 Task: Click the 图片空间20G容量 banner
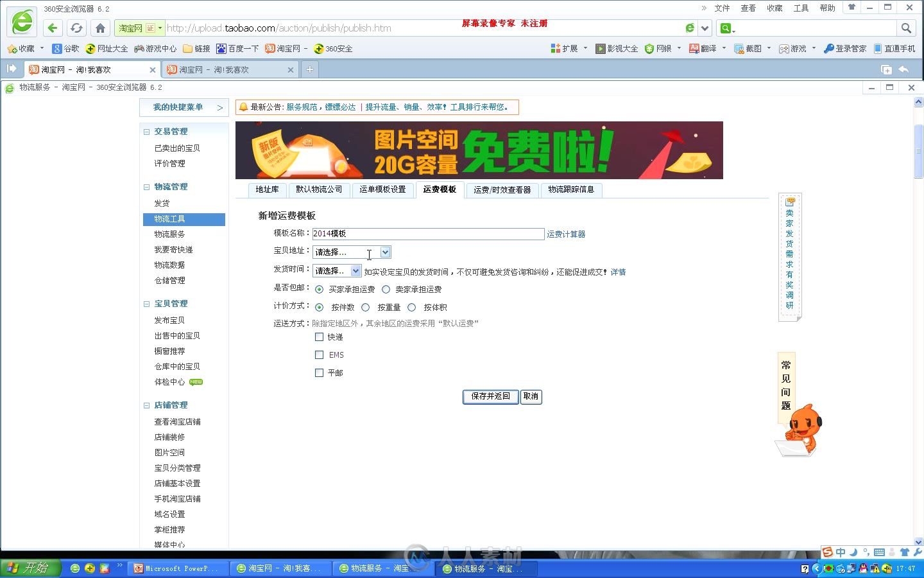[x=479, y=150]
